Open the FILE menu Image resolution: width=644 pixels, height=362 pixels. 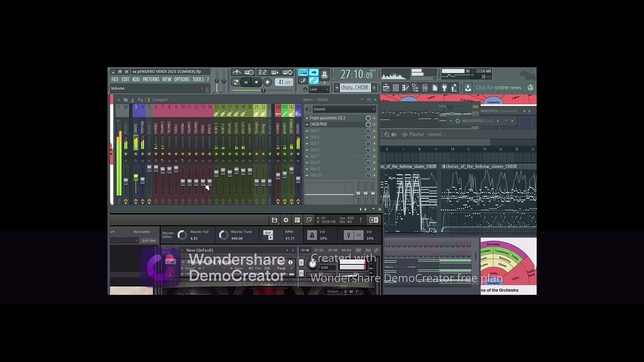(x=115, y=79)
